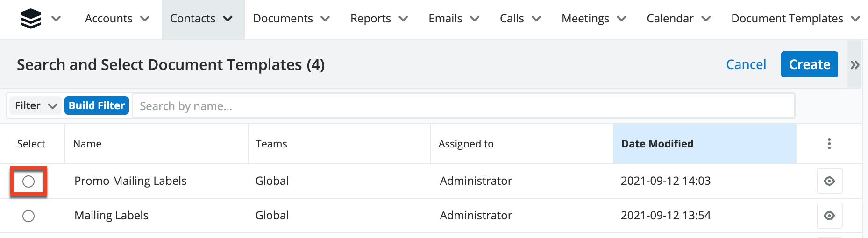The image size is (868, 238).
Task: Cancel the template selection
Action: tap(746, 64)
